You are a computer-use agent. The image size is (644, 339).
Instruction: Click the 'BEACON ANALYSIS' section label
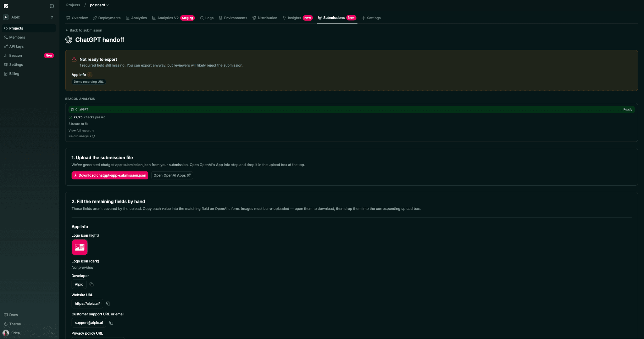click(x=80, y=99)
